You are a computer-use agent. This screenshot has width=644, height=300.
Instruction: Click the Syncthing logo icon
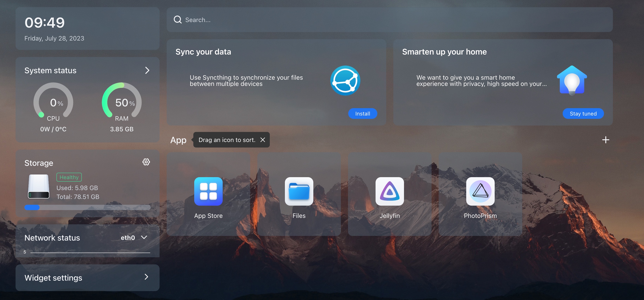(345, 81)
